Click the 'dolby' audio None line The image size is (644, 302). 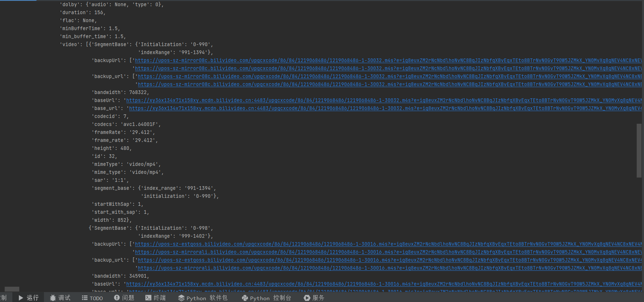tap(111, 5)
